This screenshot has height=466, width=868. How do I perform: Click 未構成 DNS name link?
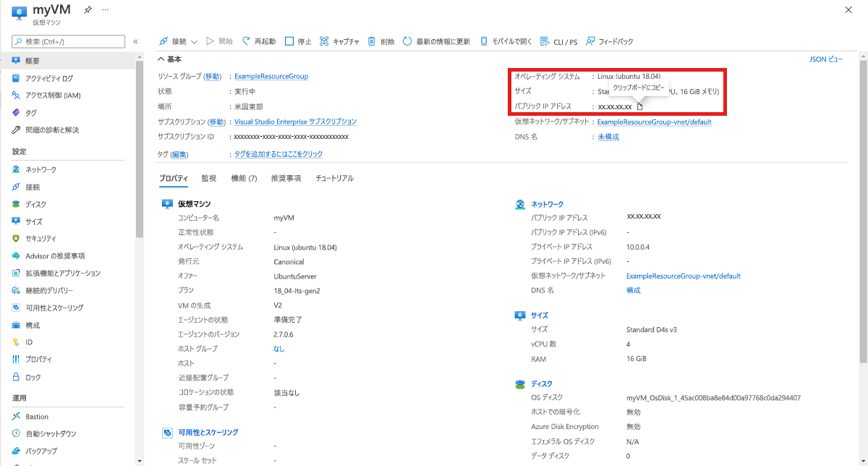[x=608, y=137]
